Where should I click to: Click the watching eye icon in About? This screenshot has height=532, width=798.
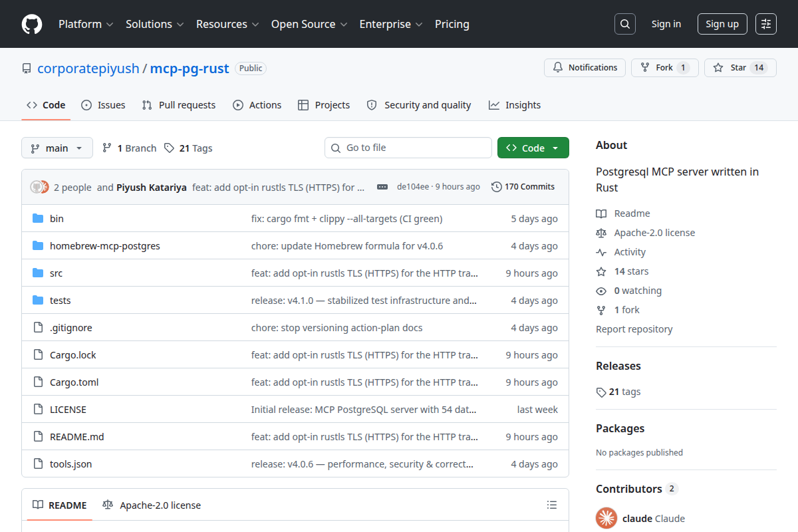601,291
